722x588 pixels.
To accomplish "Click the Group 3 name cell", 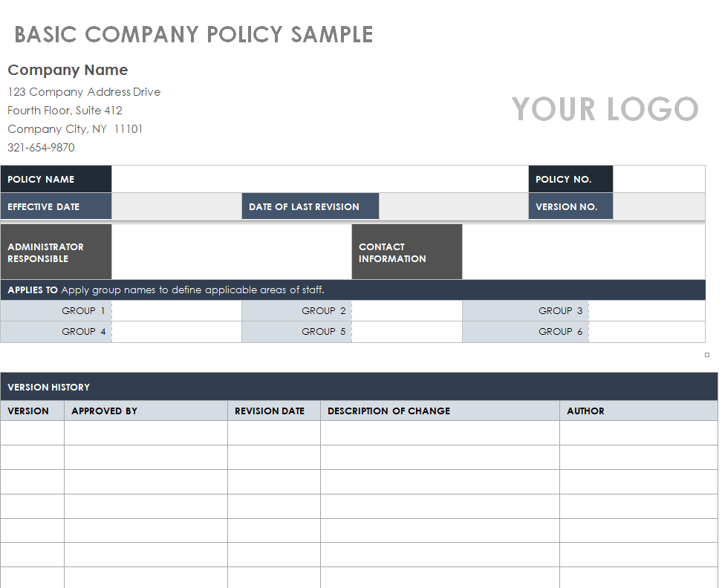I will 645,311.
